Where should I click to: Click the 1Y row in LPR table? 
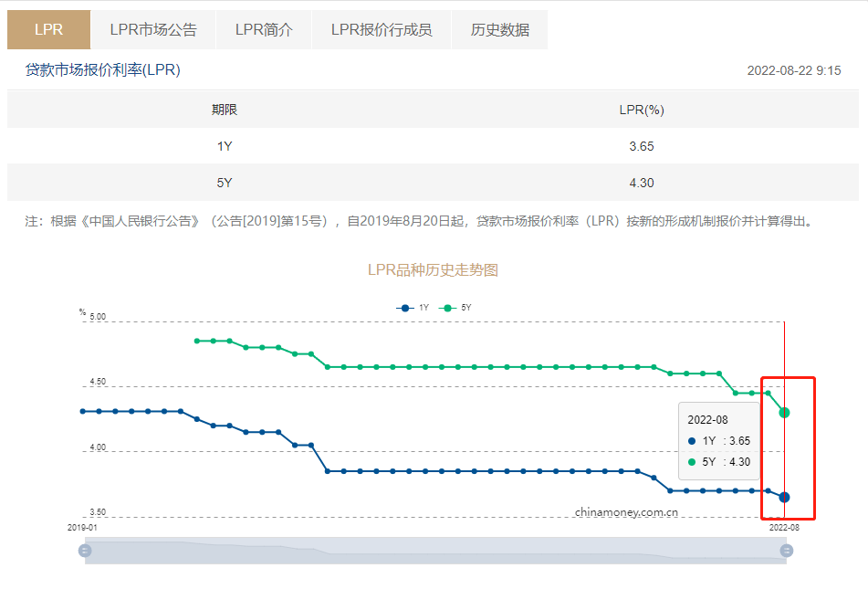tap(225, 146)
